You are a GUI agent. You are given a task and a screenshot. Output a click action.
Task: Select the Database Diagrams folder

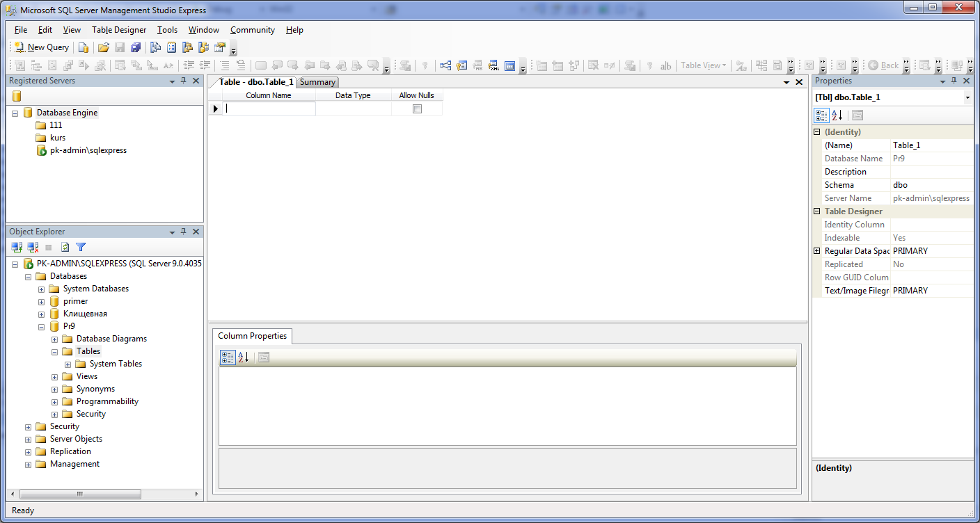[111, 339]
